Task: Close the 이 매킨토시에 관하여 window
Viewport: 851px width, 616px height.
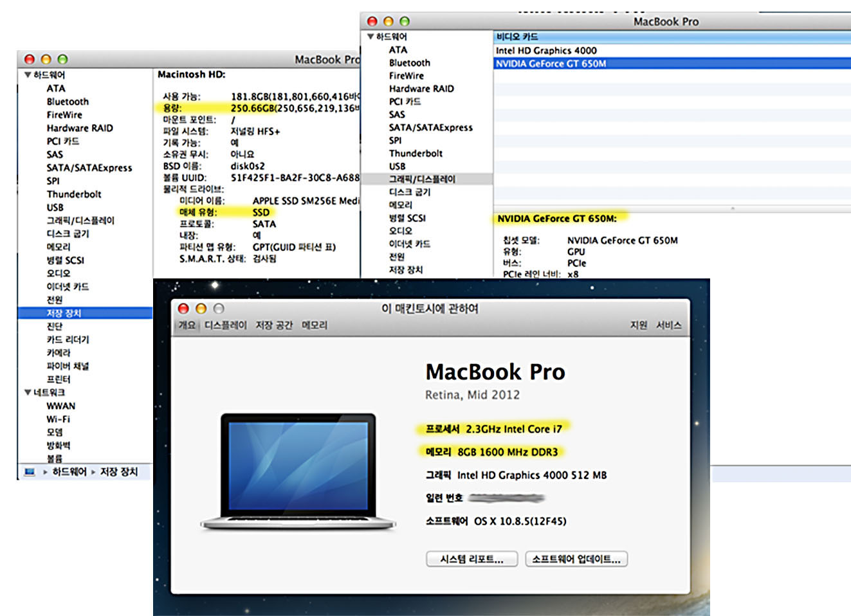Action: [183, 309]
